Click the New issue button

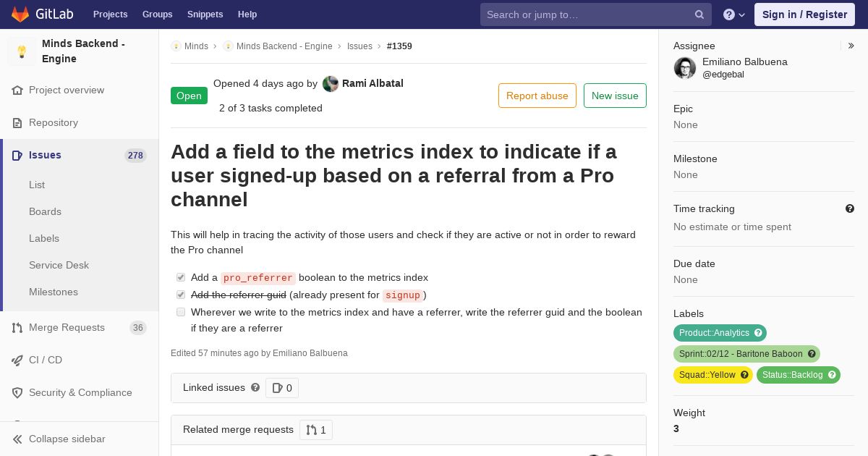(x=615, y=96)
